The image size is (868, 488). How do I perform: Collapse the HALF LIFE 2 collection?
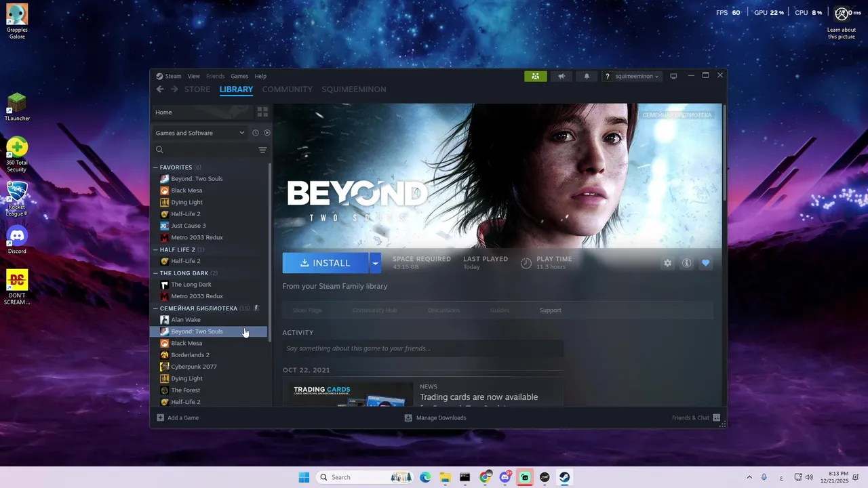click(x=155, y=249)
